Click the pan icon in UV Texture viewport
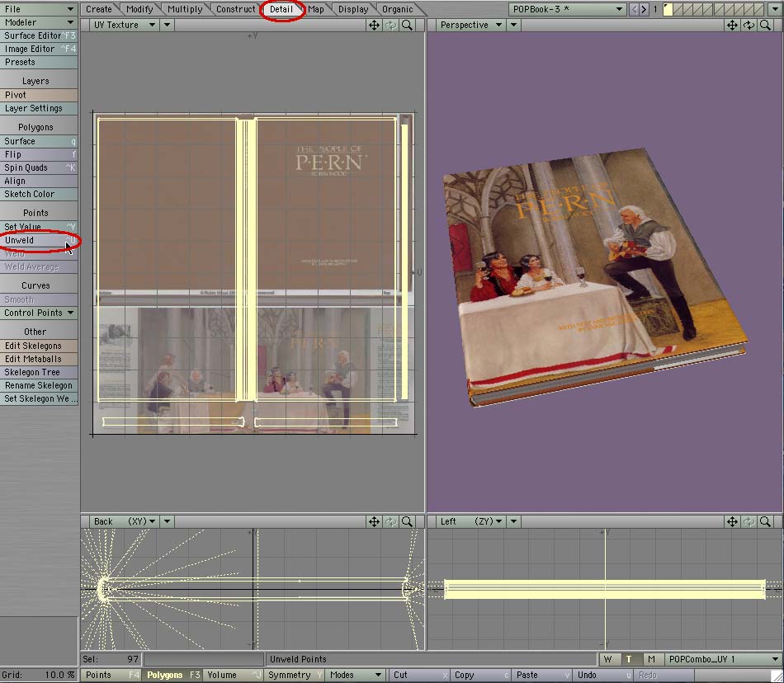 374,25
